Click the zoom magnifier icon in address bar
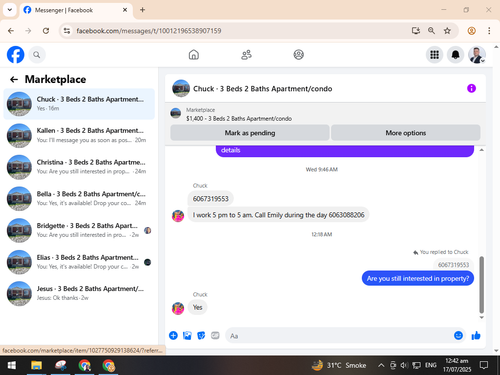The image size is (500, 375). click(x=431, y=31)
